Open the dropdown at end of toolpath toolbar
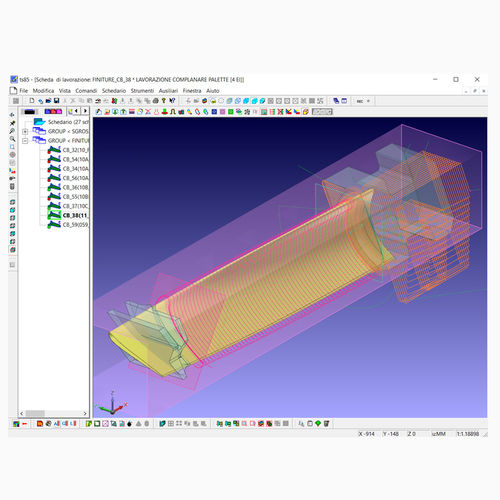 (322, 112)
